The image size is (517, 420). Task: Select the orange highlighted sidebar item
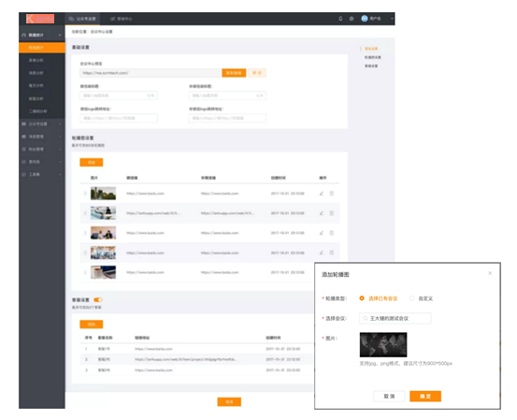tap(42, 48)
